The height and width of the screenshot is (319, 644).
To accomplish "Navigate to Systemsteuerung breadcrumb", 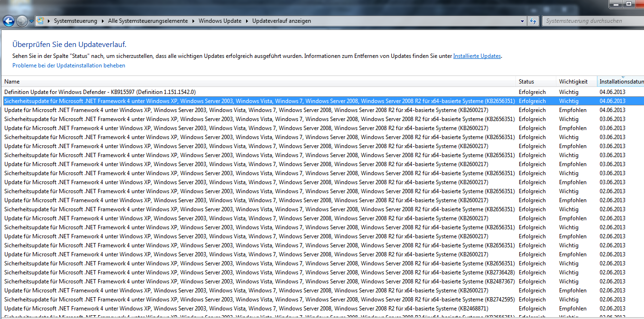I will click(75, 21).
